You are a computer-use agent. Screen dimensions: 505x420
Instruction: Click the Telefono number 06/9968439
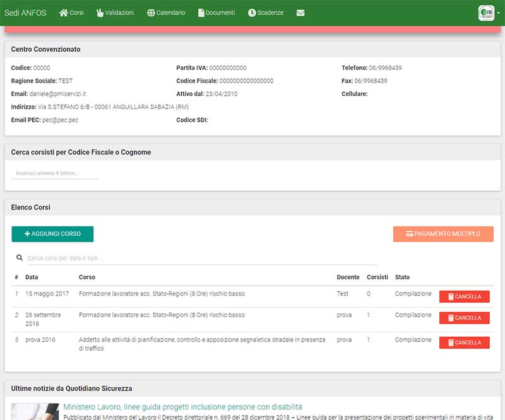[x=385, y=68]
